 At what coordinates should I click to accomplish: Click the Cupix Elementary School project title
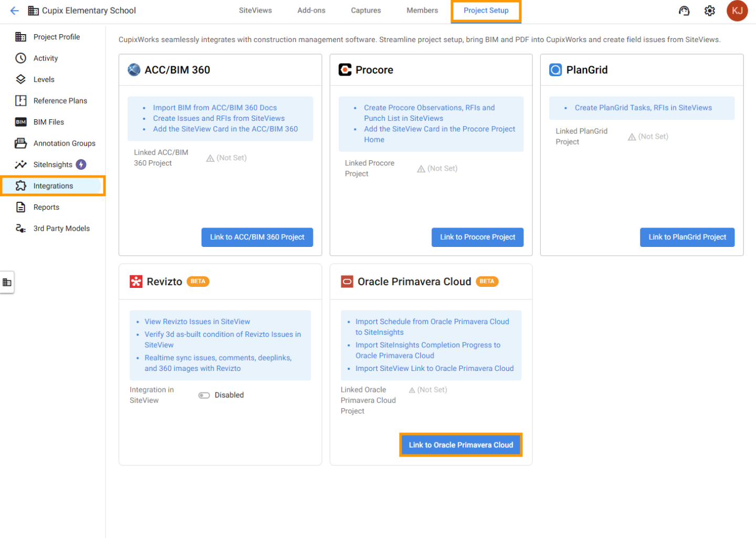tap(89, 11)
